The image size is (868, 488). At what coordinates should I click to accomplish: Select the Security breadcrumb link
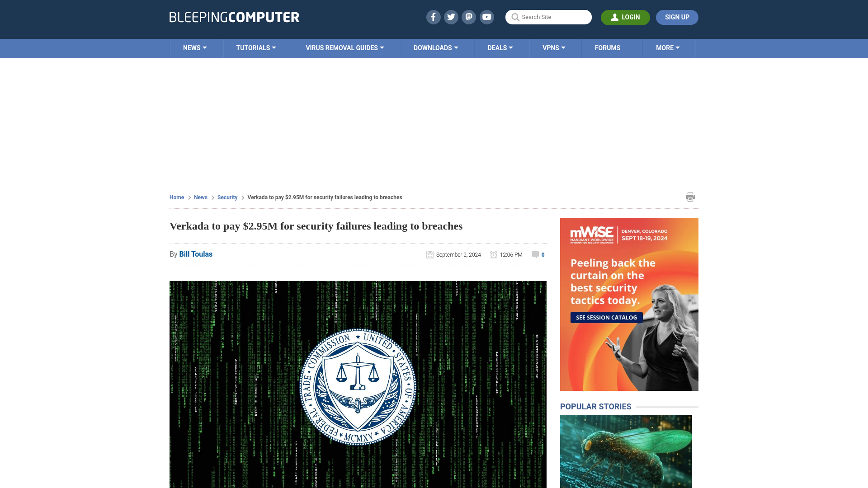click(x=227, y=197)
